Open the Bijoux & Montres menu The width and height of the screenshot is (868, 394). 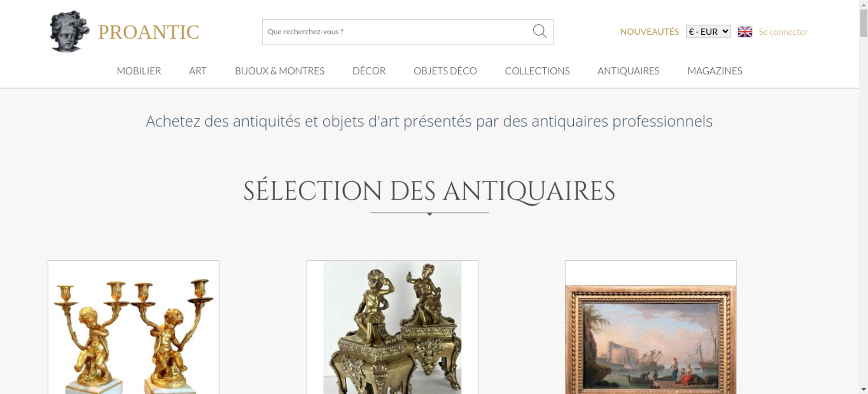[279, 71]
